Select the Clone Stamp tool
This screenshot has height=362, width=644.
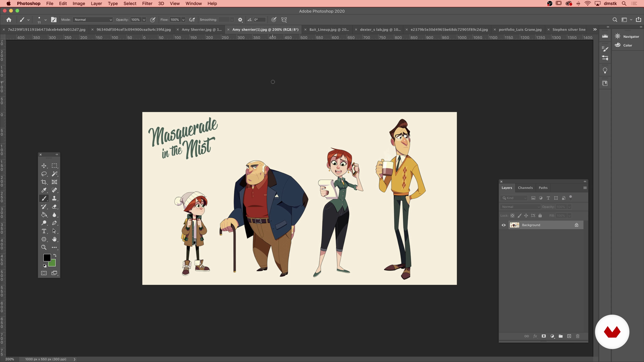pos(54,198)
